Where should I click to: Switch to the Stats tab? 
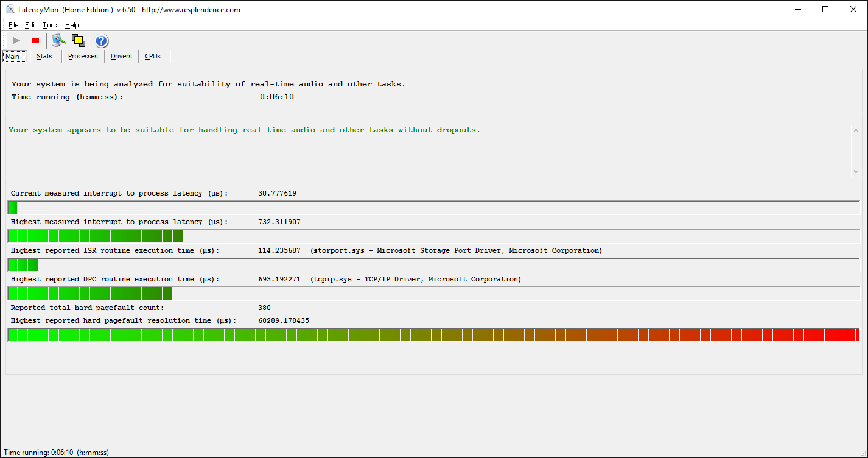pyautogui.click(x=44, y=56)
